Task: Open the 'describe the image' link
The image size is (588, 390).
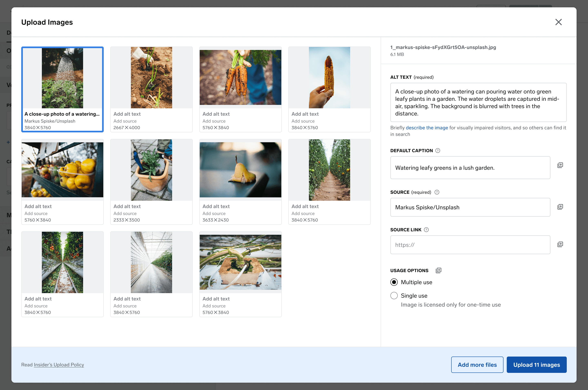Action: [x=427, y=128]
